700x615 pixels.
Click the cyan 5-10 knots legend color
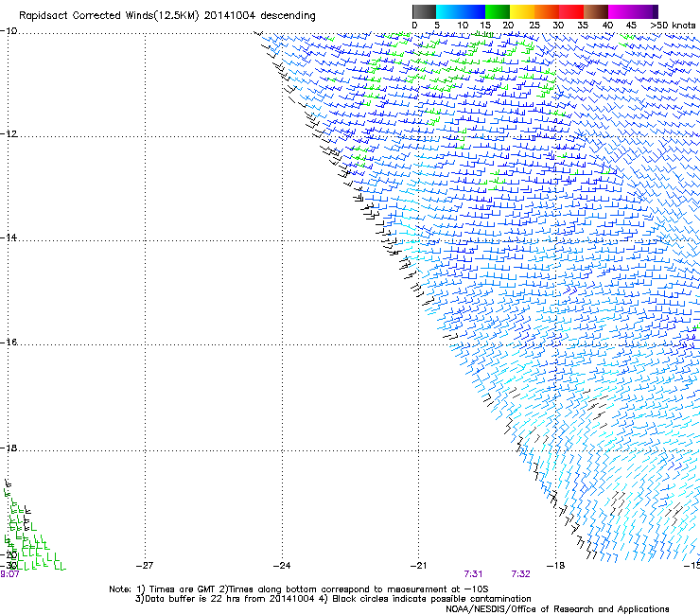pyautogui.click(x=447, y=11)
